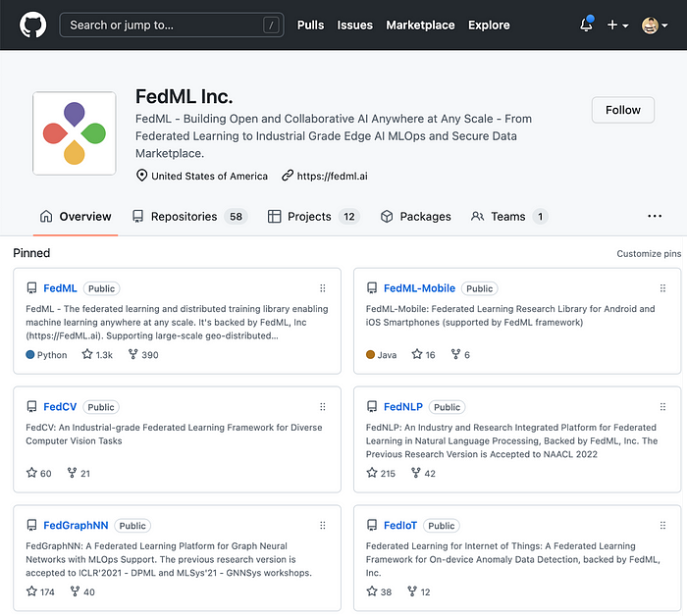Screen dimensions: 687x616
Task: Click the FedNLP pin drag handle
Action: [x=662, y=407]
